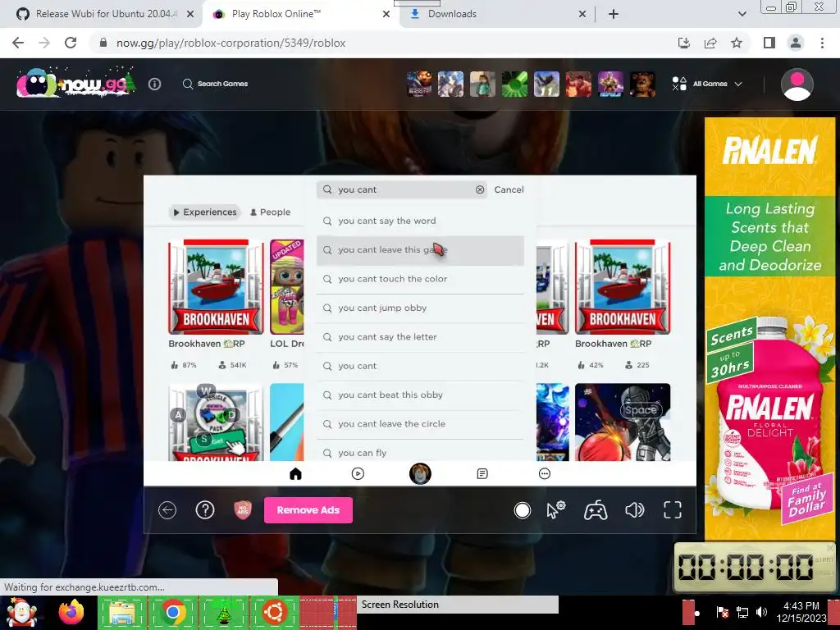Viewport: 840px width, 630px height.
Task: Choose suggestion 'you cant say the letter'
Action: click(x=420, y=337)
